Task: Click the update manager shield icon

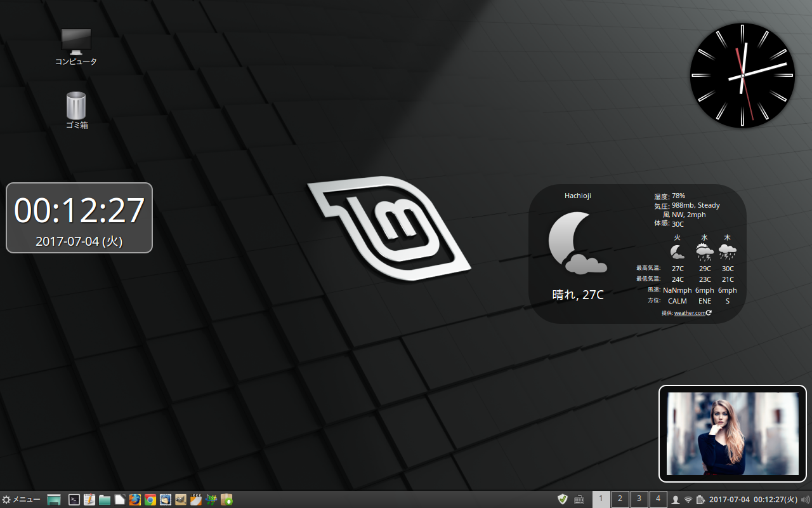Action: pyautogui.click(x=563, y=499)
